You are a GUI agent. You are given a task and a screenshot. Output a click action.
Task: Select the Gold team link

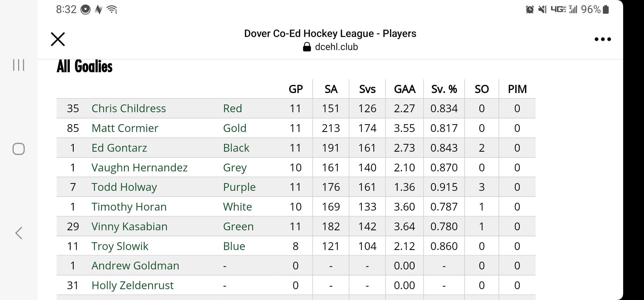[235, 128]
